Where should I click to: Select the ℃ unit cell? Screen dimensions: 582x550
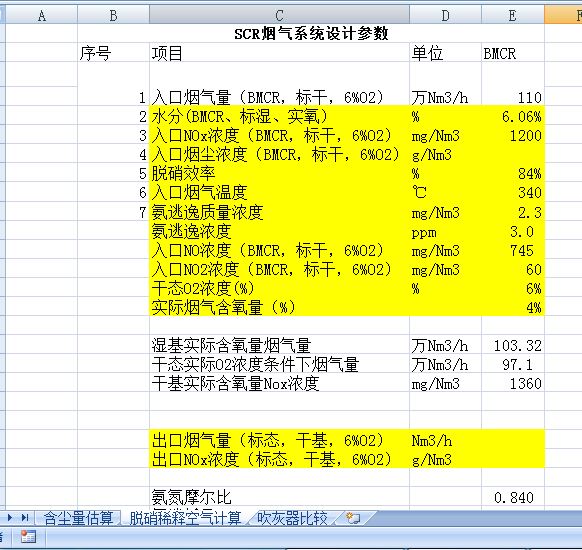coord(445,192)
